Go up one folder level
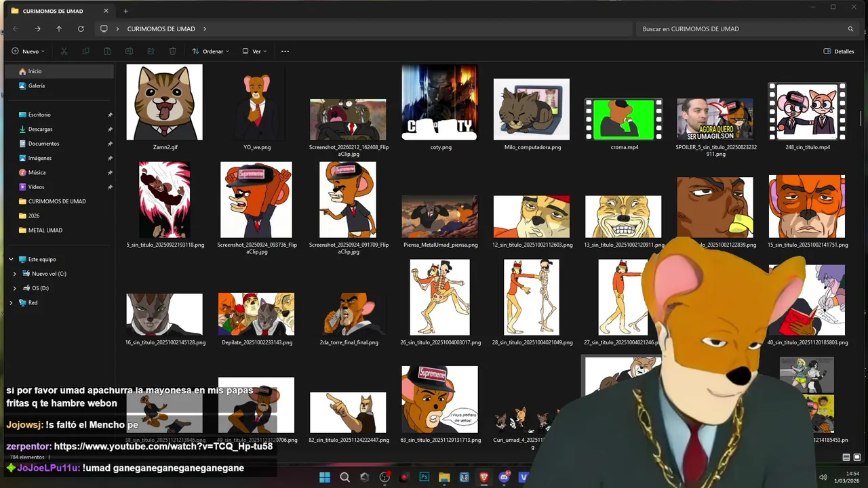Screen dimensions: 868x488 click(x=59, y=29)
